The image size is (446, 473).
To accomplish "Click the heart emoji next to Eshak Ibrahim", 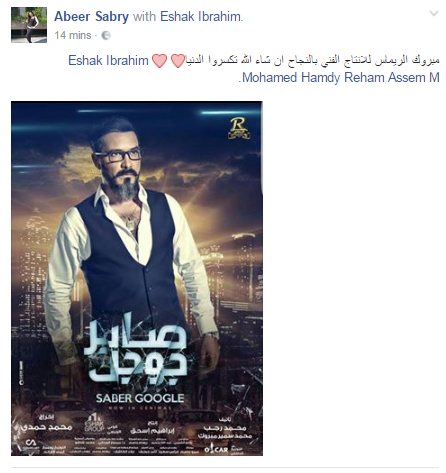I will (x=159, y=61).
